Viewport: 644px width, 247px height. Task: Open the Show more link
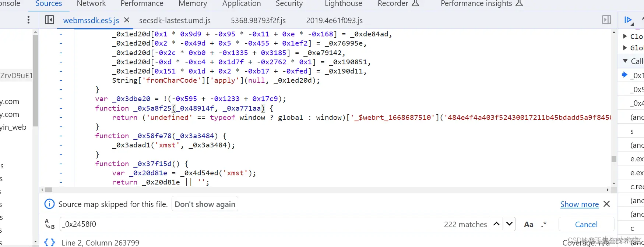(580, 204)
